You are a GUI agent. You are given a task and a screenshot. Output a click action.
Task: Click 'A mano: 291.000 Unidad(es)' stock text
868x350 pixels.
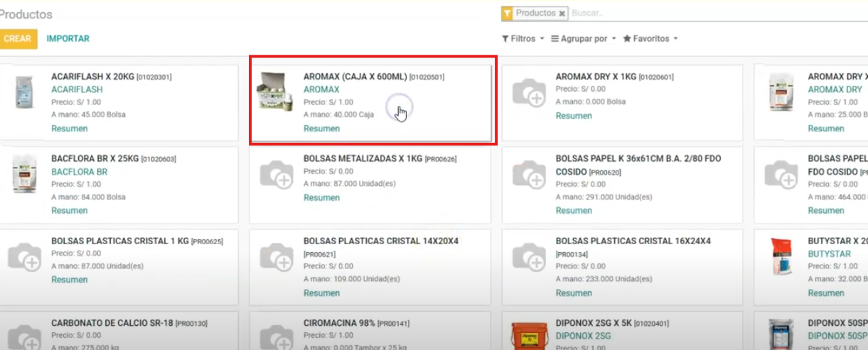click(x=603, y=197)
